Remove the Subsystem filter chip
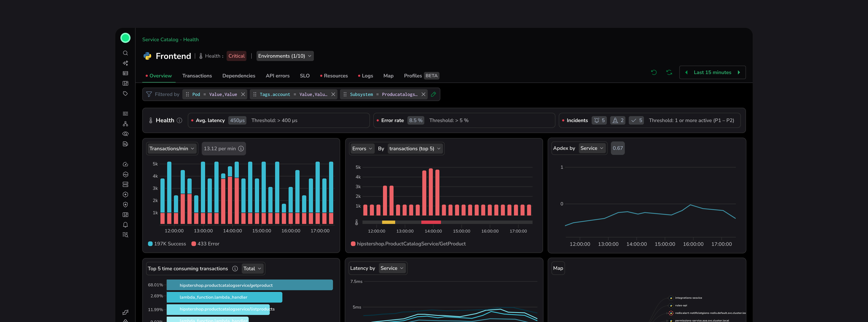This screenshot has height=322, width=868. (423, 95)
